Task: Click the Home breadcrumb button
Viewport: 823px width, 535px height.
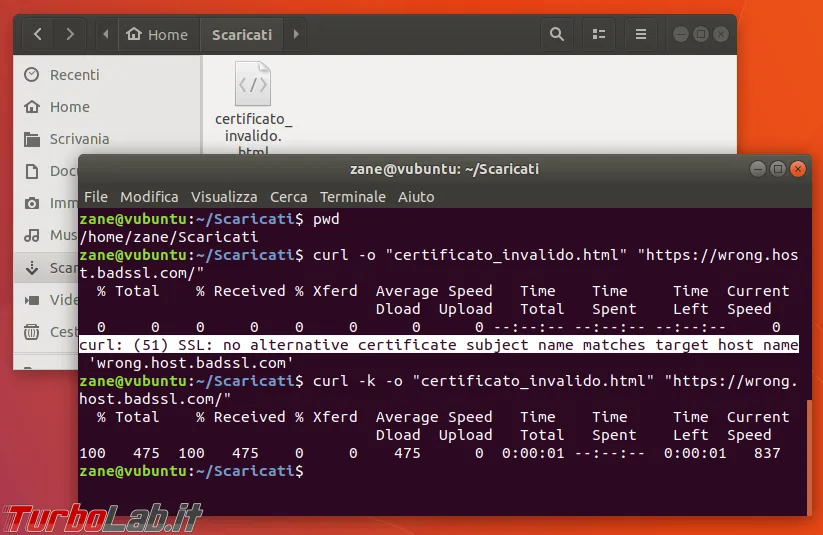Action: tap(158, 35)
